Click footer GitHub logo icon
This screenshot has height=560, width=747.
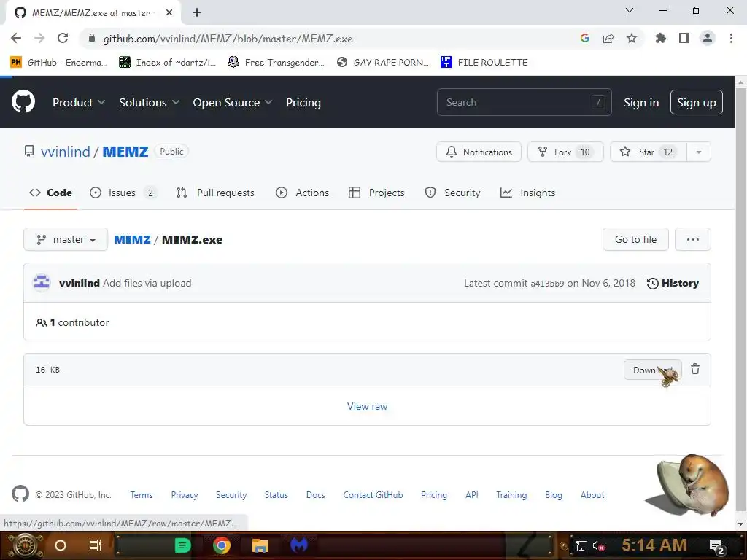point(20,494)
